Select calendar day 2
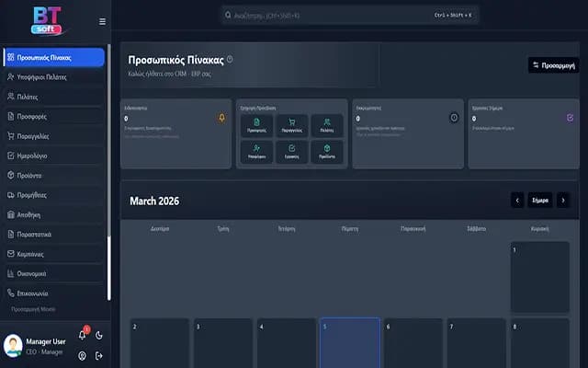588x368 pixels. point(160,343)
